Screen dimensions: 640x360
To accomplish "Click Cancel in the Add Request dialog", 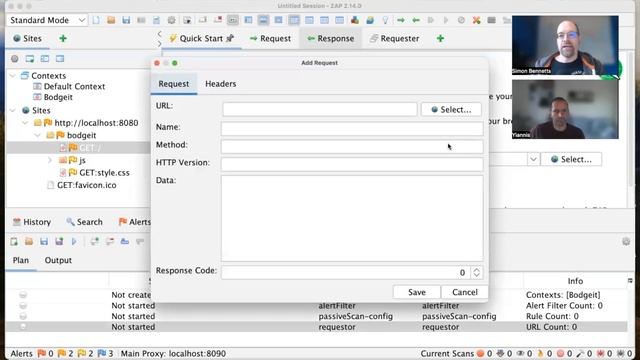I will (x=464, y=292).
